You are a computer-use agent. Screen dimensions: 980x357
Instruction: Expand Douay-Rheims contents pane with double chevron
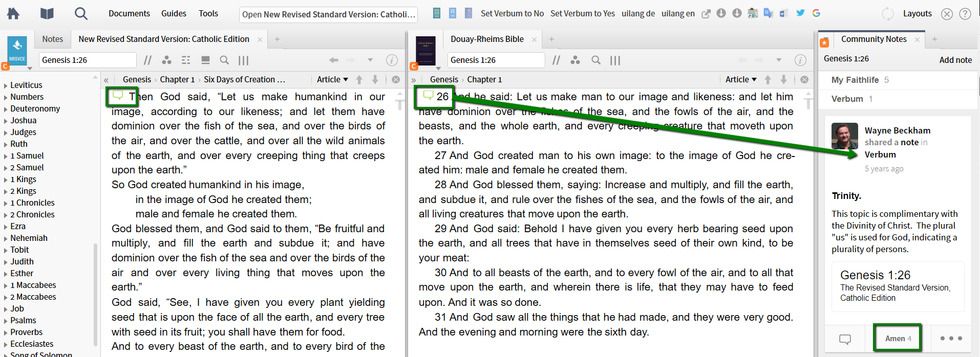point(414,80)
